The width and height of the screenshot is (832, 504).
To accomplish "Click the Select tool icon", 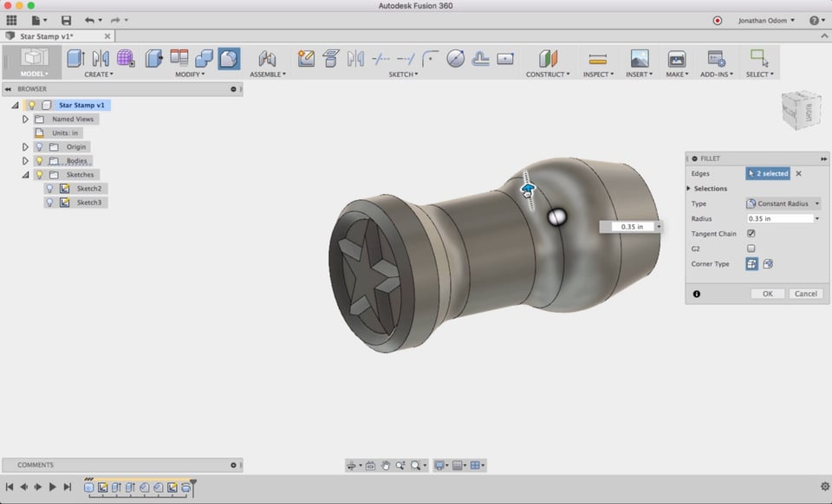I will (x=759, y=58).
